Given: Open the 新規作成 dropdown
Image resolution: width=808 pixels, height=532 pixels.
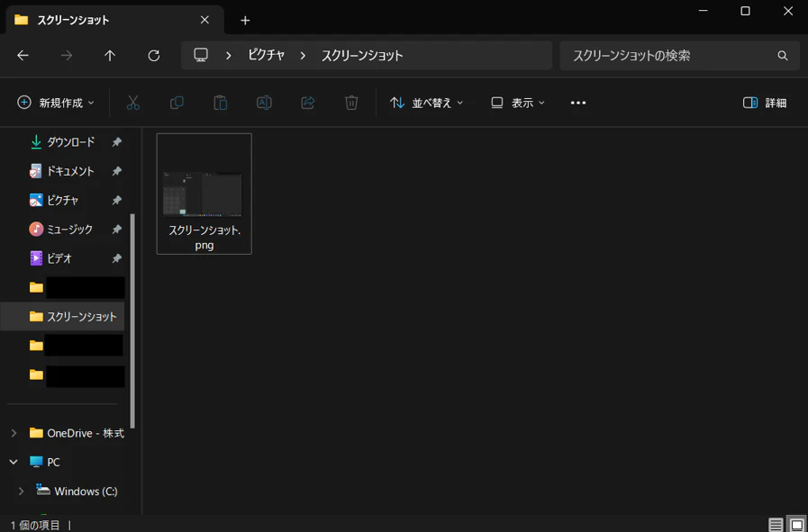Looking at the screenshot, I should (x=56, y=102).
